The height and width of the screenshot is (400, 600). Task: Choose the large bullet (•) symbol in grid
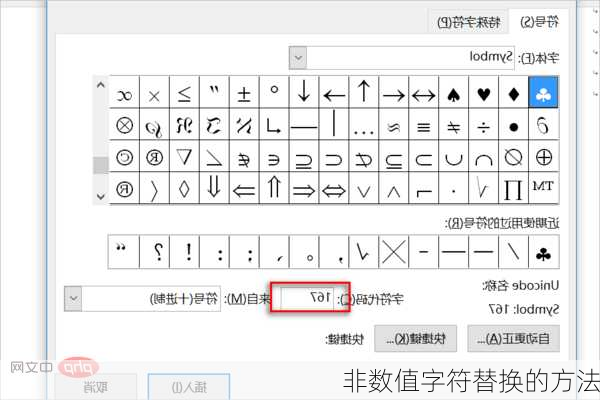click(x=514, y=124)
